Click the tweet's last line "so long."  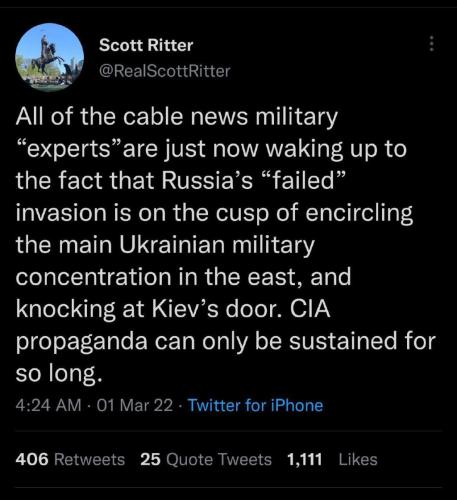pos(58,373)
